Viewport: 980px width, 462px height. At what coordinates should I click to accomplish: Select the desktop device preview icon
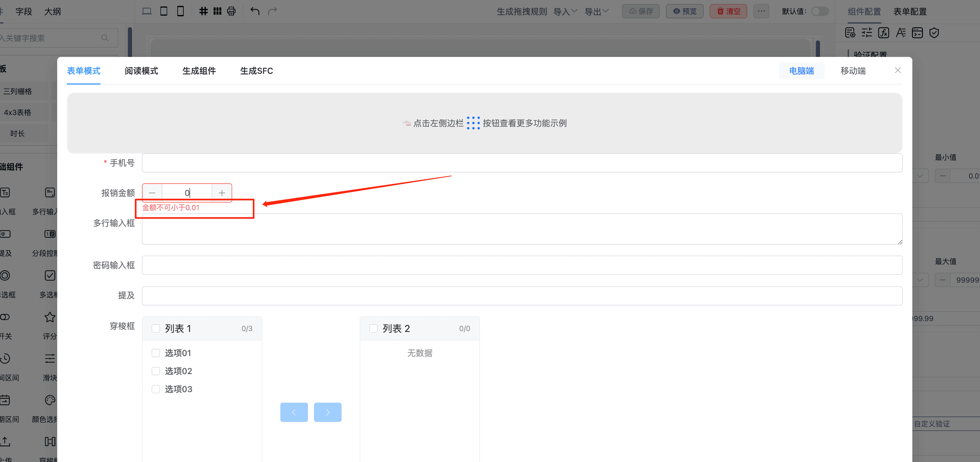point(146,11)
